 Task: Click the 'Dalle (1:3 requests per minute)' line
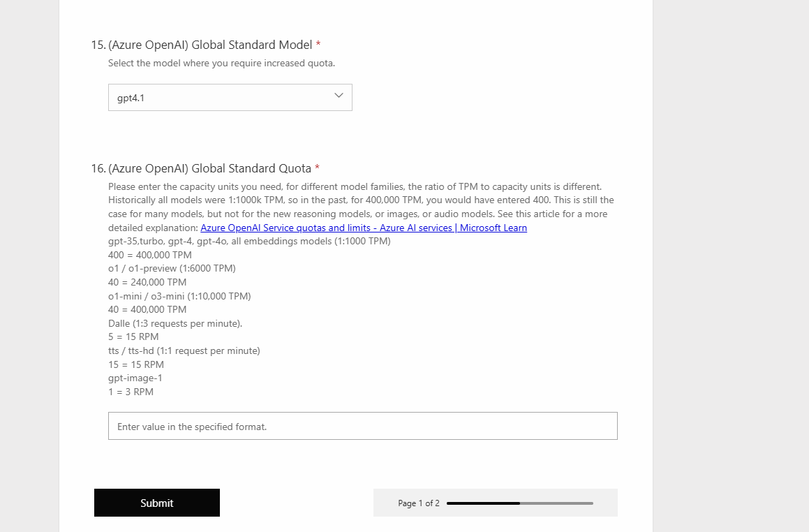tap(175, 323)
